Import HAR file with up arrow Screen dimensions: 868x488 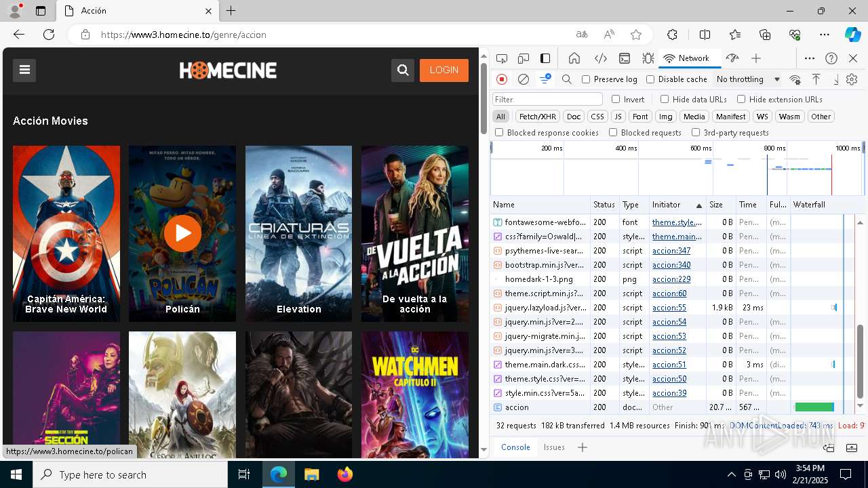(x=816, y=79)
